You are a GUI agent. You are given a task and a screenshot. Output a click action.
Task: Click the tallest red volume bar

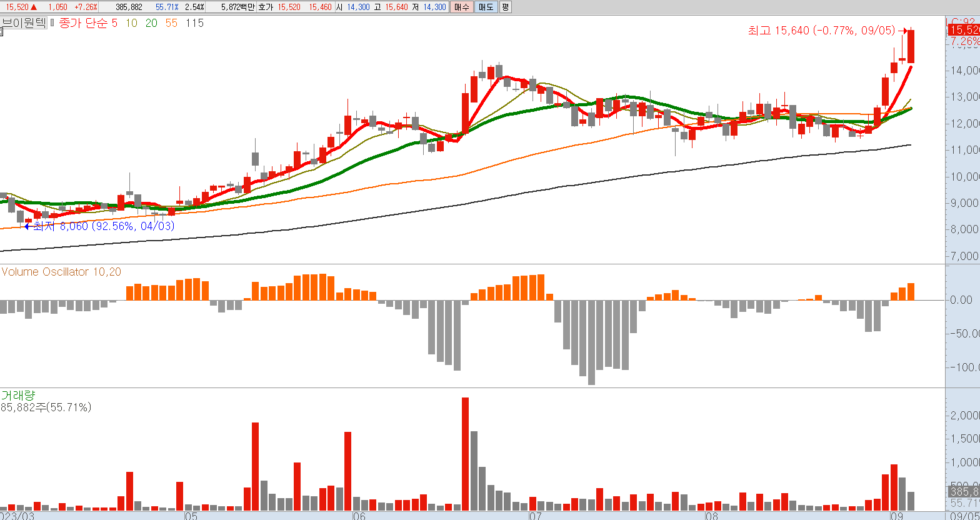point(465,454)
